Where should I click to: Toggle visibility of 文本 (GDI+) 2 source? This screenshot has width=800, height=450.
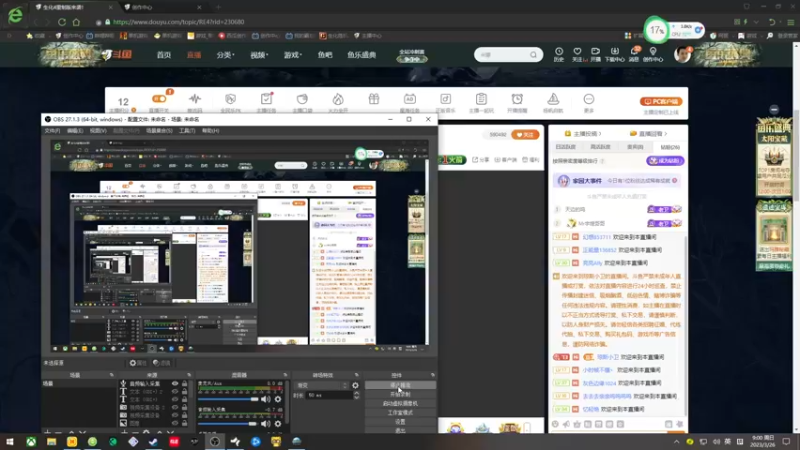(175, 391)
